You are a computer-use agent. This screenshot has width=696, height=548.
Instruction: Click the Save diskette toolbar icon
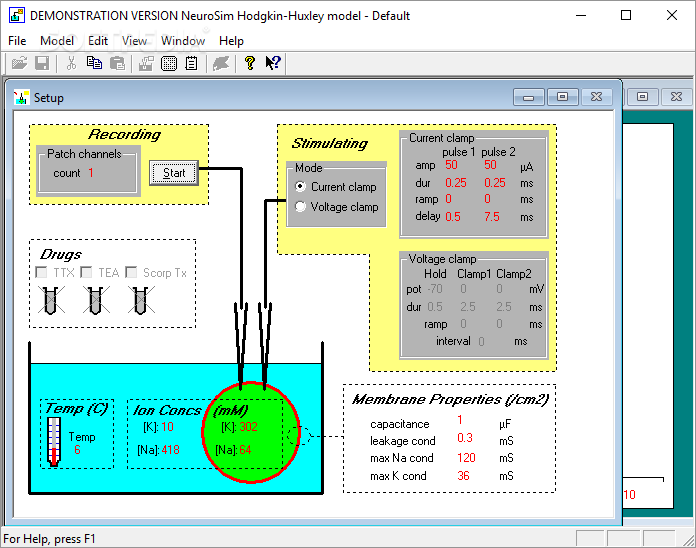(x=42, y=63)
